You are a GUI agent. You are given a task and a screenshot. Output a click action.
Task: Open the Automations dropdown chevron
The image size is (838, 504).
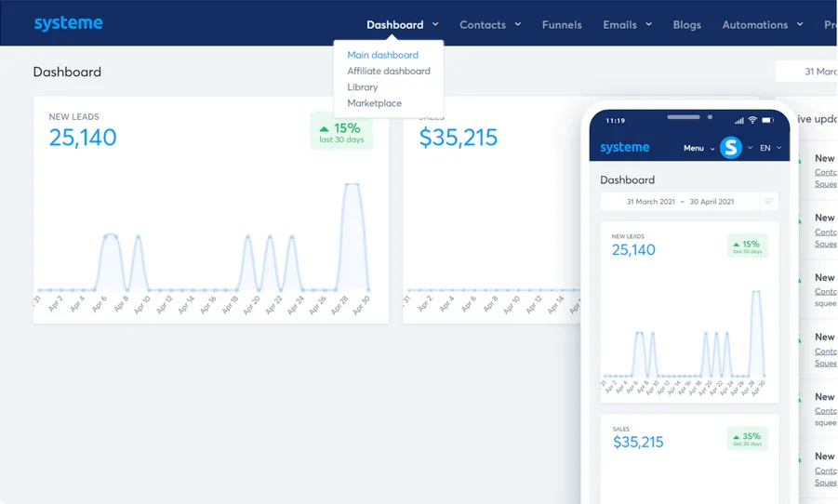[x=800, y=24]
